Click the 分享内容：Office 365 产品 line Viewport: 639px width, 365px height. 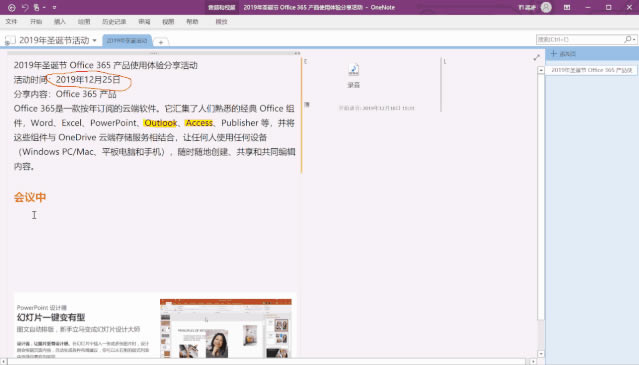tap(65, 94)
